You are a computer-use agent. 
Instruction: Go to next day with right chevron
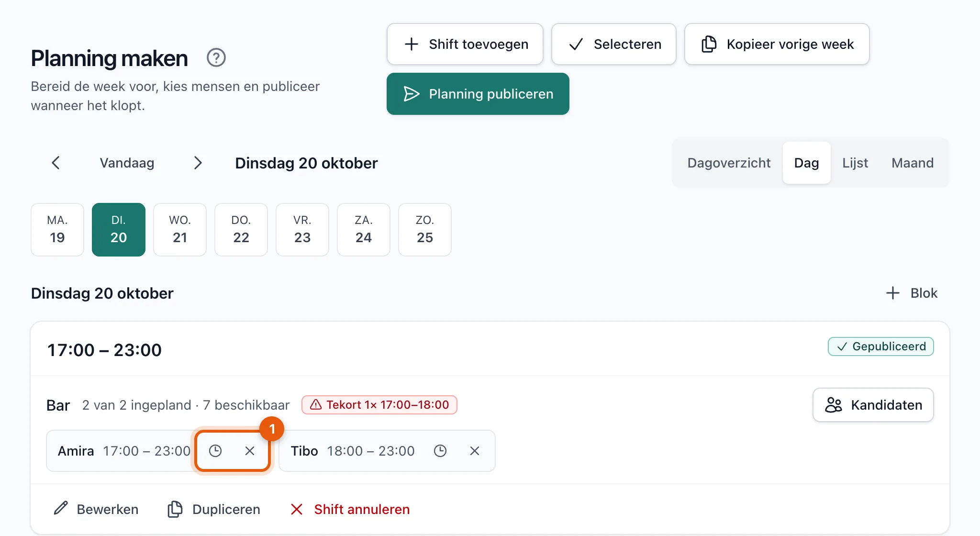(x=198, y=163)
